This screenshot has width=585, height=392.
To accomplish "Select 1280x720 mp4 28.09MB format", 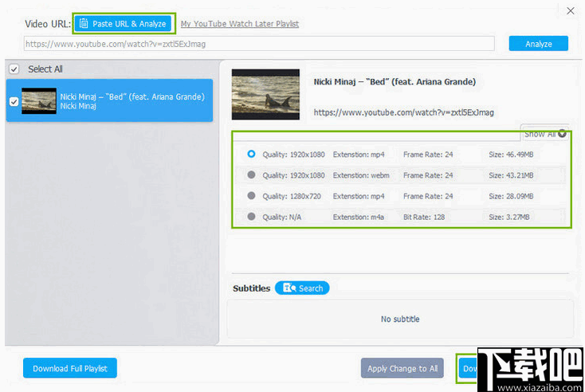I will pos(251,196).
